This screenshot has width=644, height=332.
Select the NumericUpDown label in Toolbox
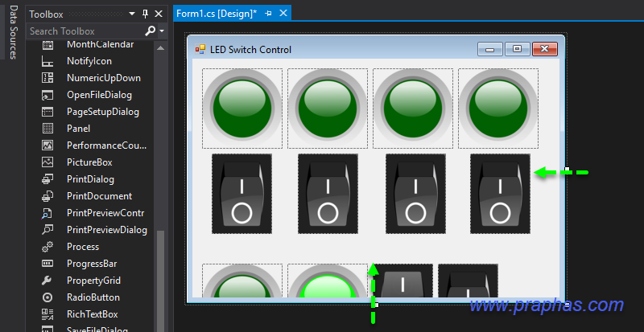point(104,78)
